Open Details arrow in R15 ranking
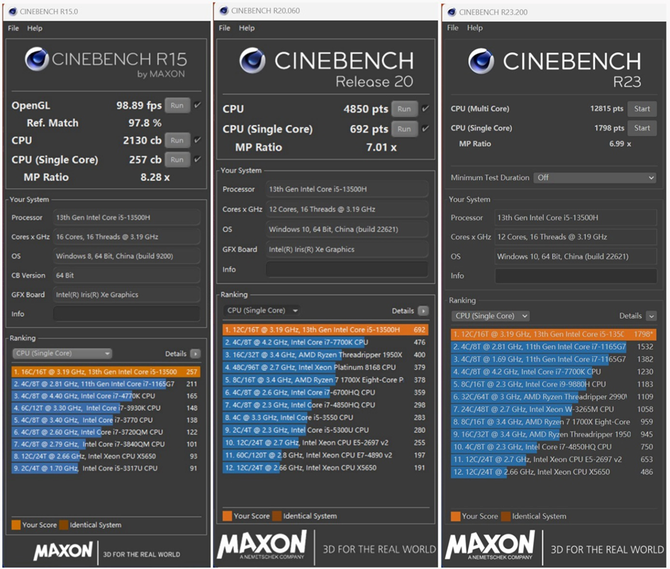Image resolution: width=670 pixels, height=569 pixels. [195, 354]
